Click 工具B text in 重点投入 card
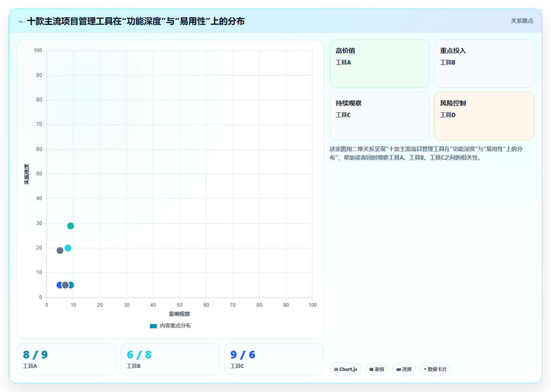 coord(448,62)
